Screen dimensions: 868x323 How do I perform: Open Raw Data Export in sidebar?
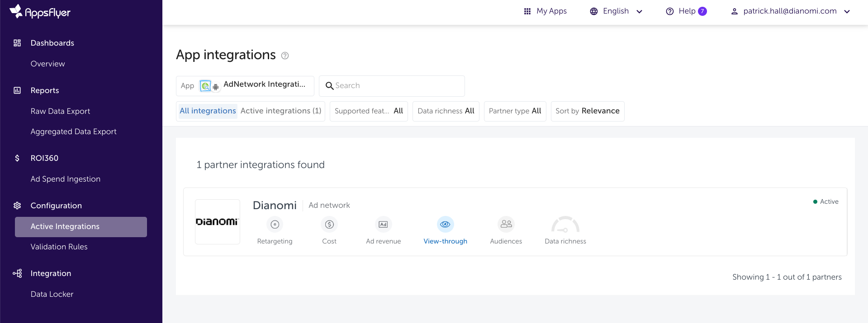pos(60,111)
